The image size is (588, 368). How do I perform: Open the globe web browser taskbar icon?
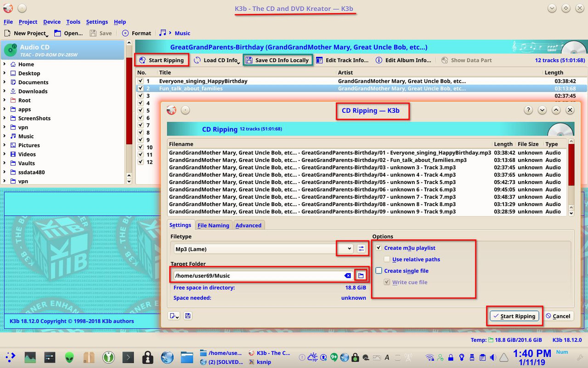167,357
